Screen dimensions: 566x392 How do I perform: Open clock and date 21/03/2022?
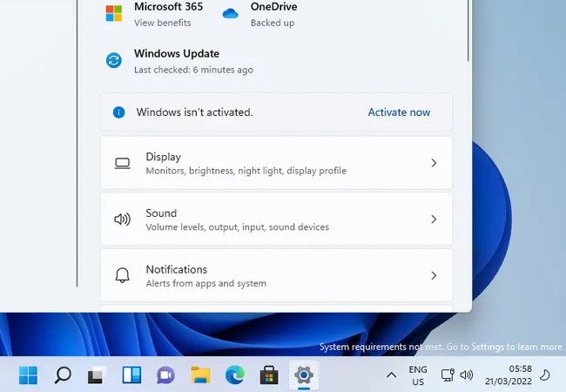tap(509, 375)
